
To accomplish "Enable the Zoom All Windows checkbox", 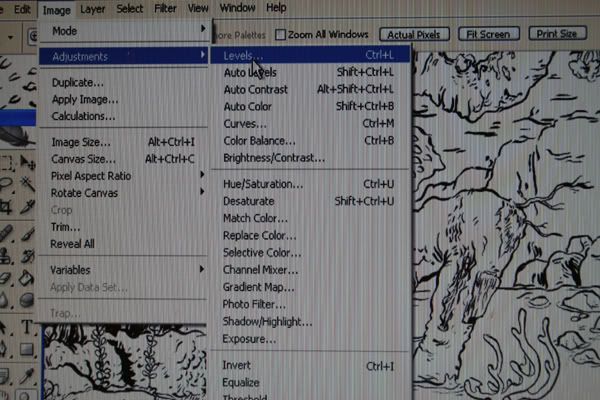I will tap(280, 35).
